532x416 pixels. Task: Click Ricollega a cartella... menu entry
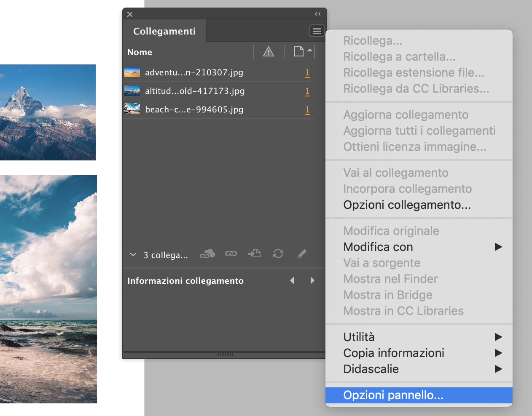click(419, 56)
